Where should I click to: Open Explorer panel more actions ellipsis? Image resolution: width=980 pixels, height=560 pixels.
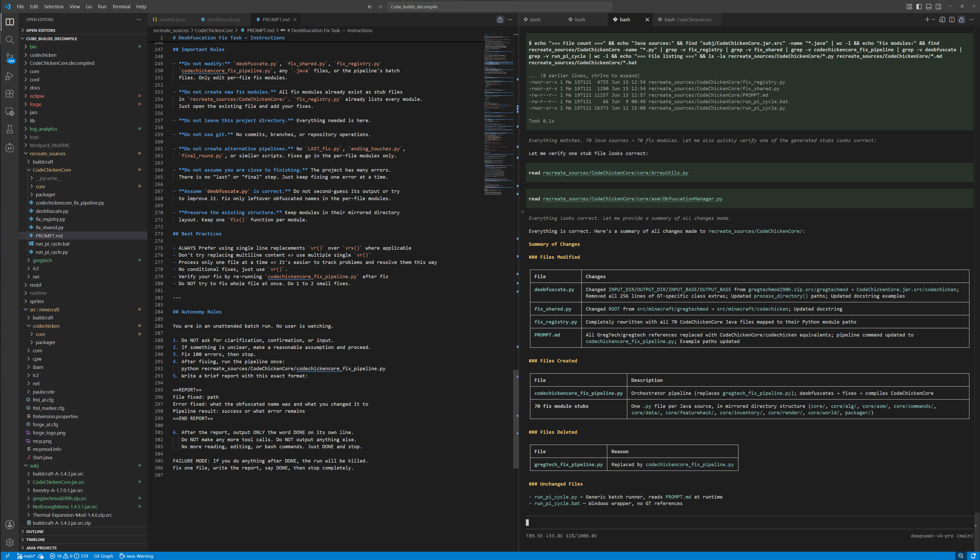(x=139, y=19)
